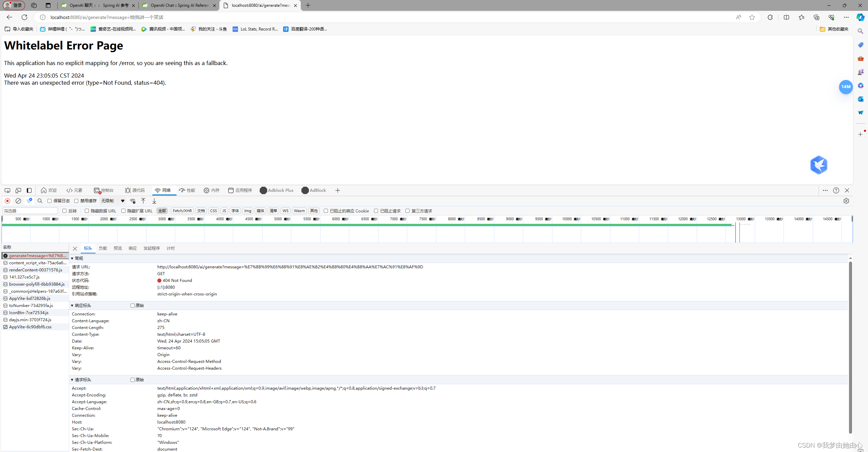Import HAR file upload arrow
868x452 pixels.
click(x=143, y=201)
